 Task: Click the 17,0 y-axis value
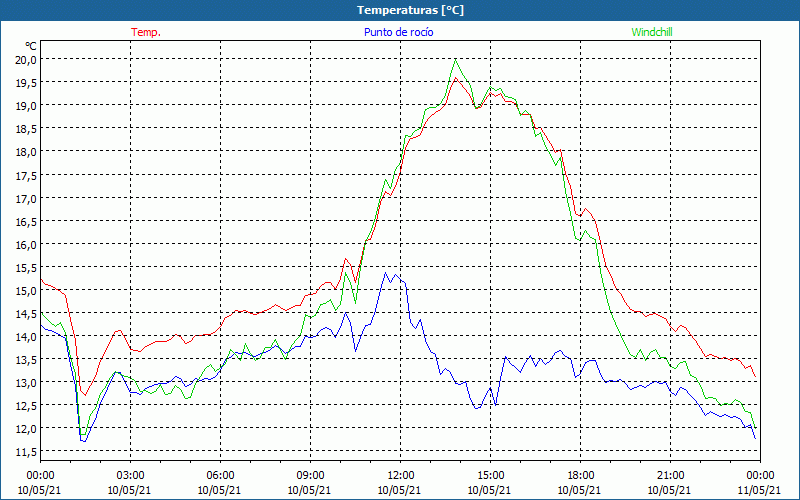tap(27, 198)
